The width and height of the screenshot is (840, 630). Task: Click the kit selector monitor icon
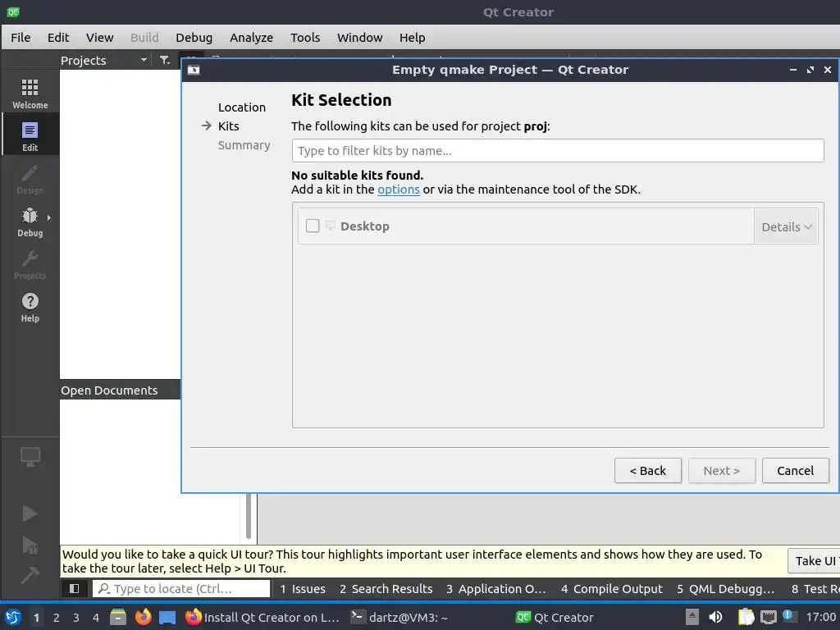pyautogui.click(x=30, y=457)
